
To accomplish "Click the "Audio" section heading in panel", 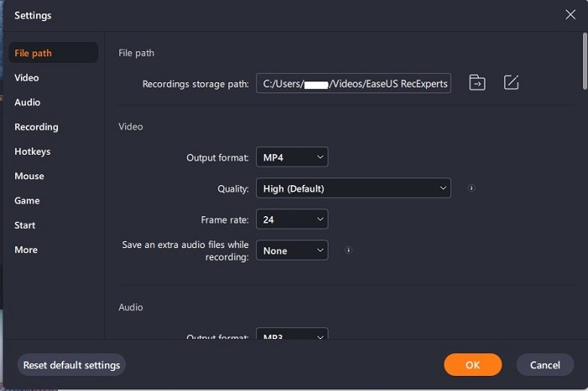I will (x=130, y=307).
